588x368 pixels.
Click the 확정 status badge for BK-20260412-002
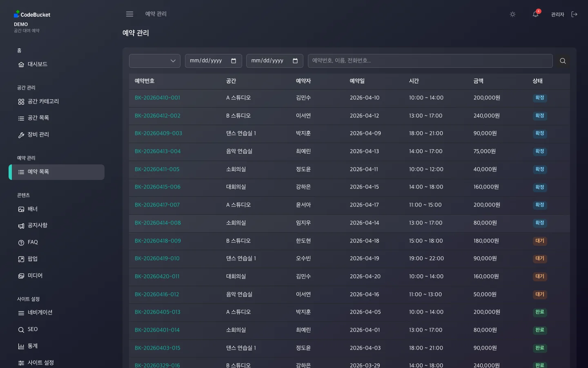coord(539,116)
